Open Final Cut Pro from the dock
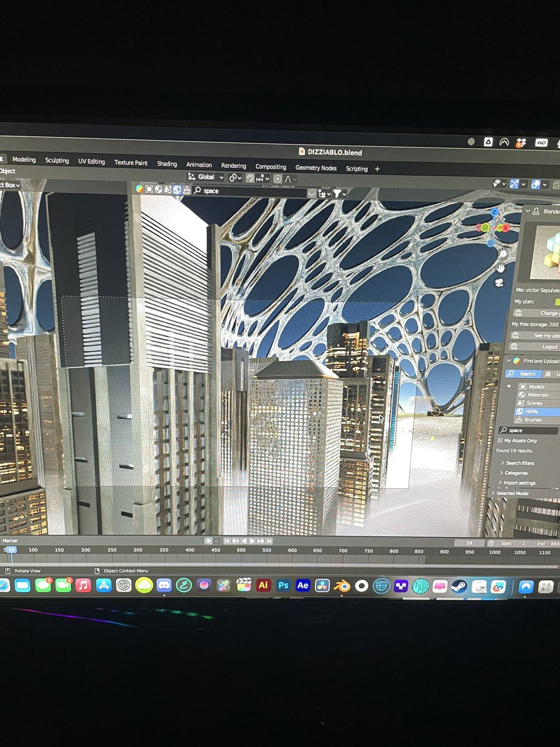 243,585
